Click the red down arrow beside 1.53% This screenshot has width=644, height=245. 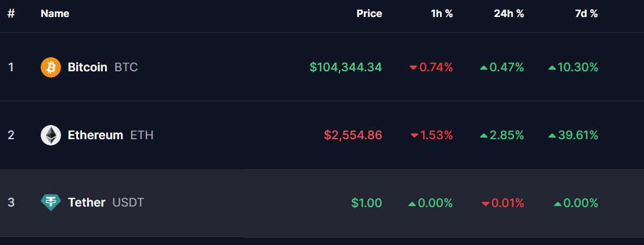414,135
